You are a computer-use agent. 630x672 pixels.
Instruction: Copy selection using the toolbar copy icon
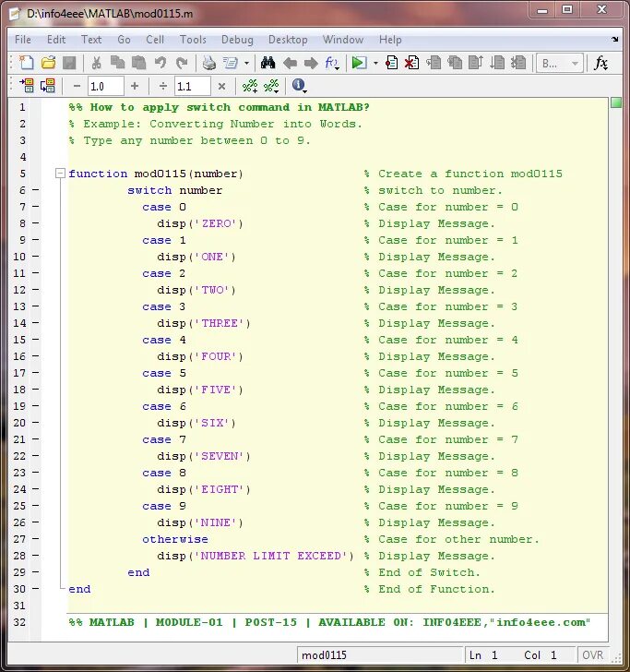(x=117, y=63)
